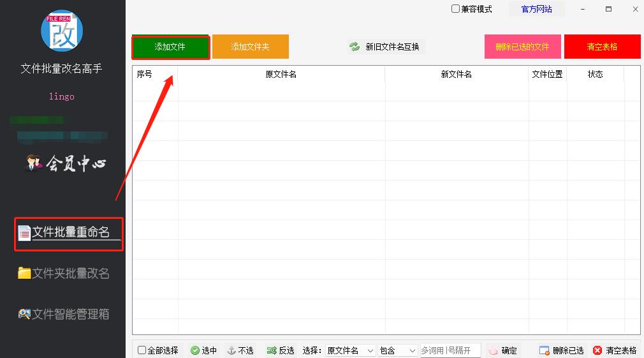Click the 删除已选 bottom button

[562, 350]
